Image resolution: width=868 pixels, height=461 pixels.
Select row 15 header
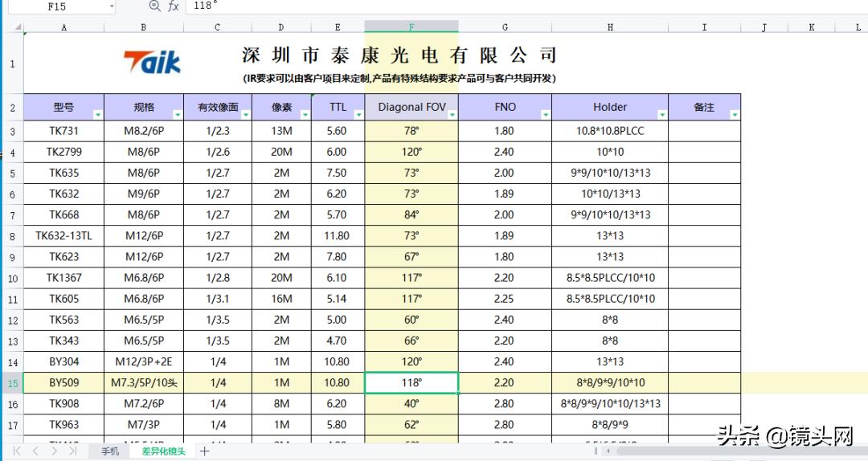13,383
